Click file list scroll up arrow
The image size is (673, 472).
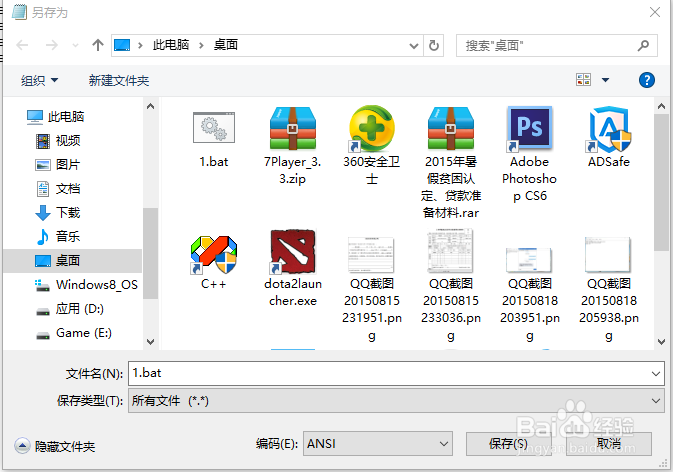(x=661, y=106)
